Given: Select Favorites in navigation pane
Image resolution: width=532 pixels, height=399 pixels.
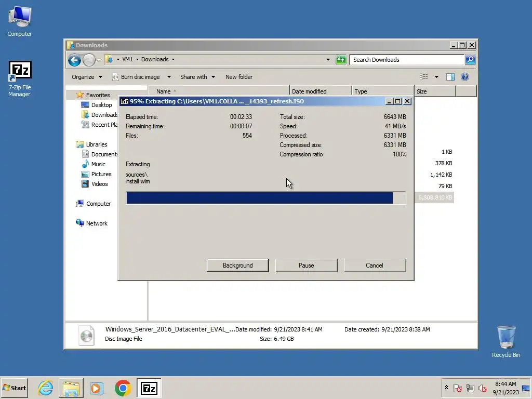Looking at the screenshot, I should click(98, 95).
